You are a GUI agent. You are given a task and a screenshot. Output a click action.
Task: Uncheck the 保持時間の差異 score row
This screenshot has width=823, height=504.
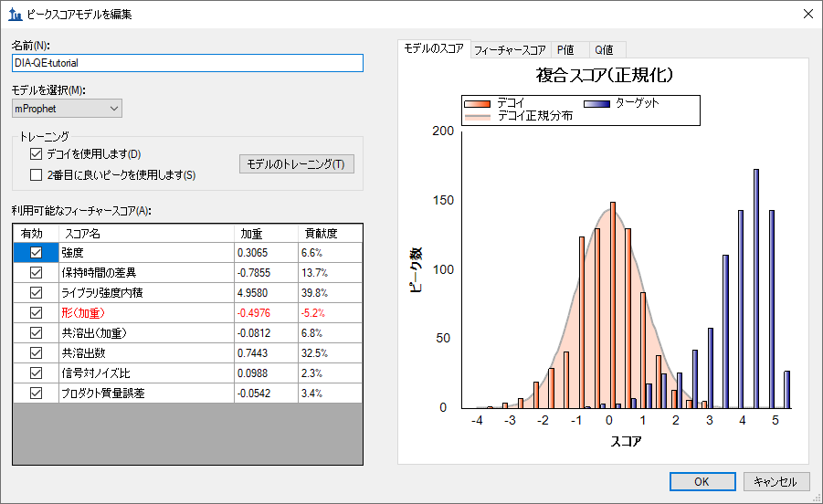pyautogui.click(x=37, y=272)
